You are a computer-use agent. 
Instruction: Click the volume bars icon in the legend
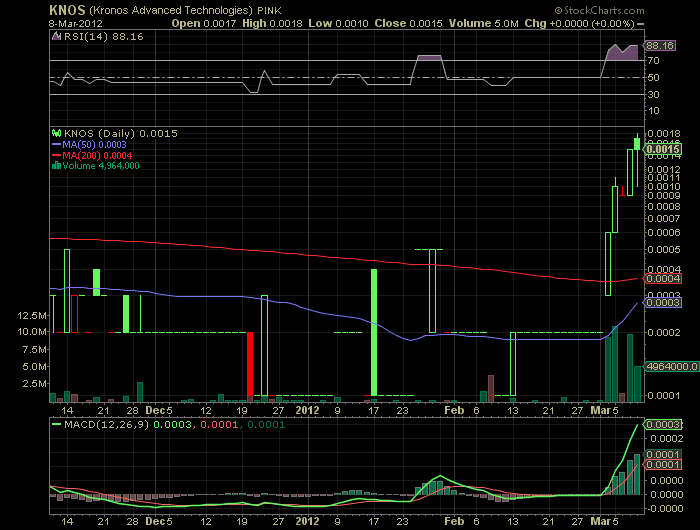[57, 166]
